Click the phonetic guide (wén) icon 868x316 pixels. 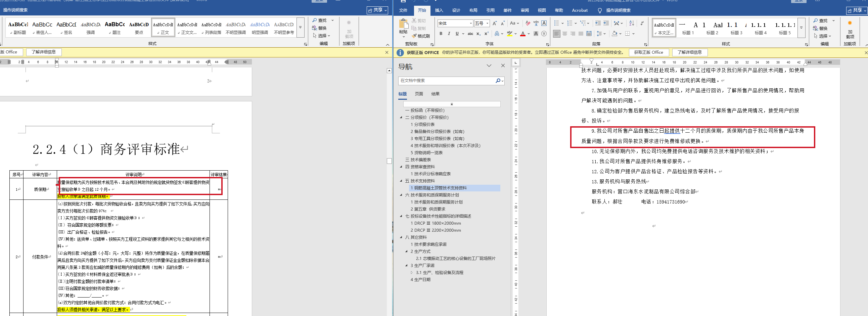(536, 23)
